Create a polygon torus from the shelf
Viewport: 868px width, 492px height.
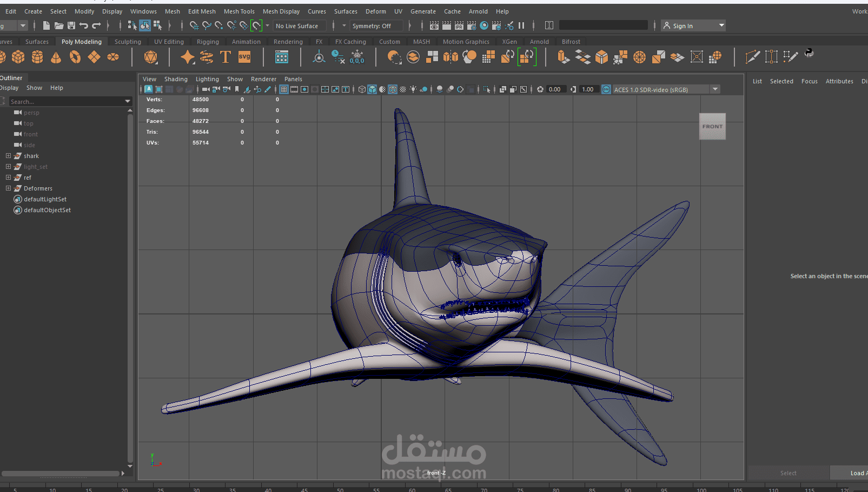point(75,57)
